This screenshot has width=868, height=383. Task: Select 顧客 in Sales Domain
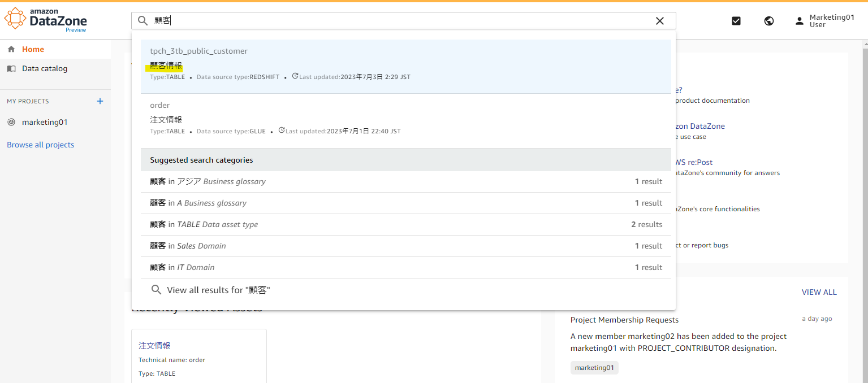point(406,246)
